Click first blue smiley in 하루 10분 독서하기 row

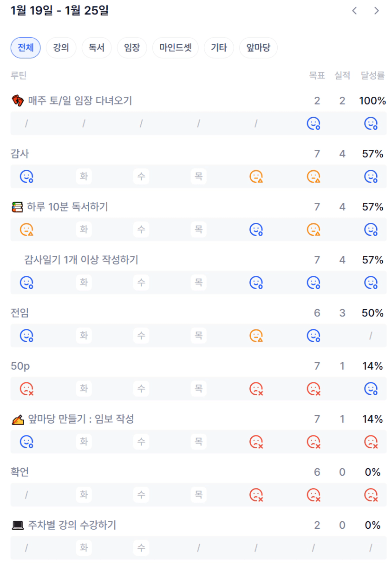(x=256, y=229)
